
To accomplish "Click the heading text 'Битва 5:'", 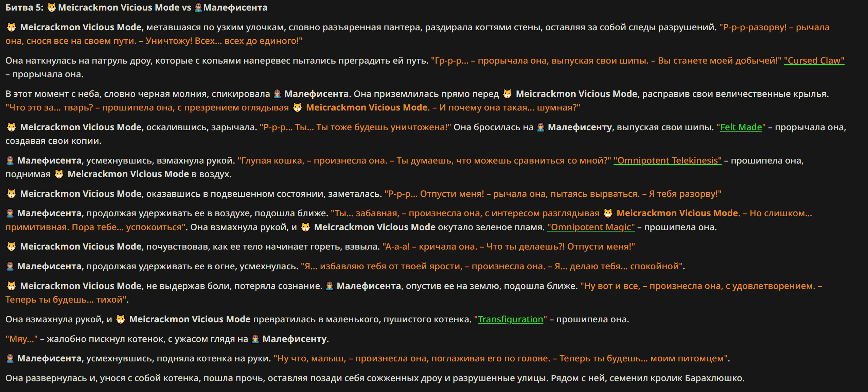I will click(24, 7).
